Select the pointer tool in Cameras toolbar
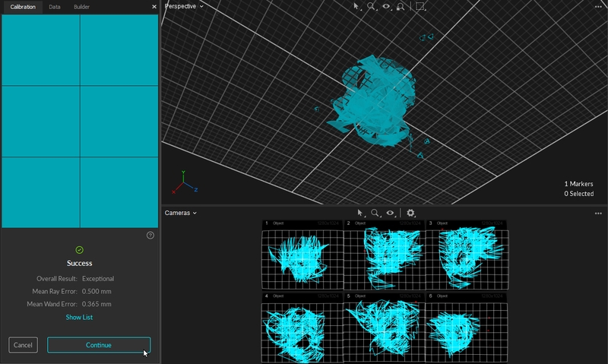Image resolution: width=608 pixels, height=364 pixels. [360, 214]
